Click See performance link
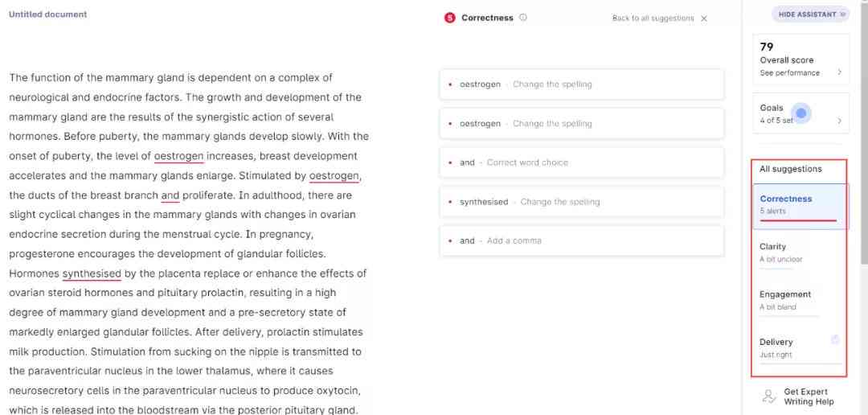868x415 pixels. click(x=790, y=72)
